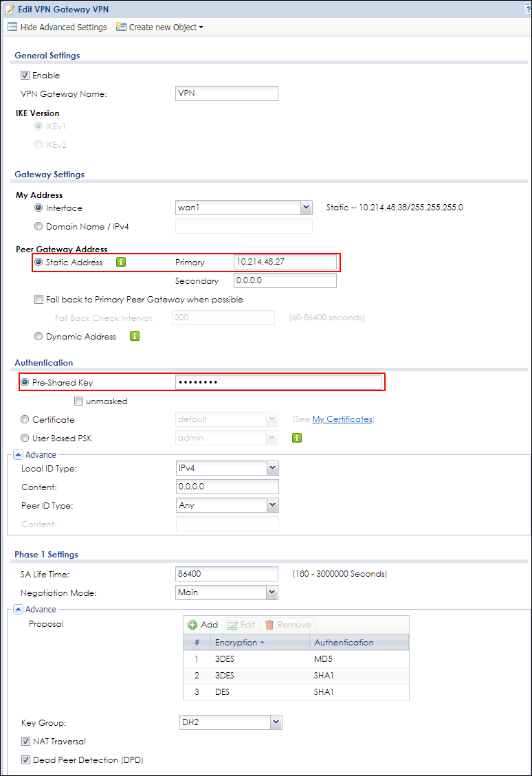
Task: Toggle Dead Peer Detection (DPD) checkbox
Action: (x=25, y=760)
